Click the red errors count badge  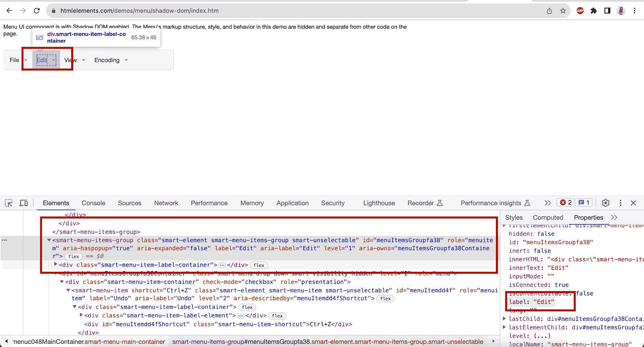(x=566, y=203)
